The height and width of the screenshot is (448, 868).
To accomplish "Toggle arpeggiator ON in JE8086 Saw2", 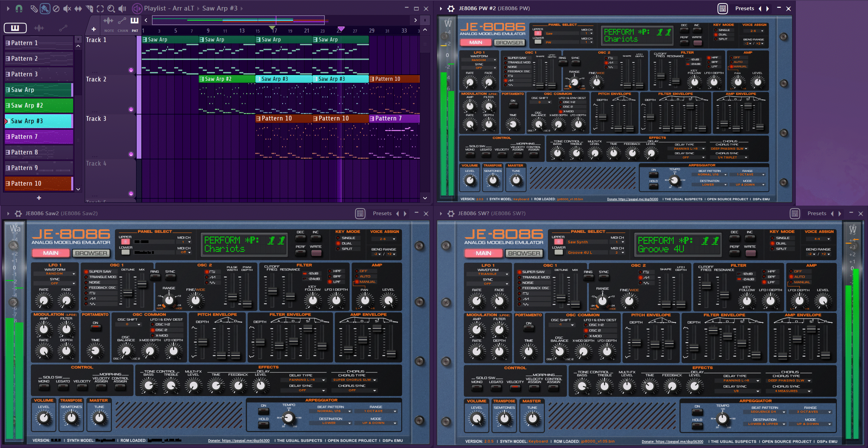I will click(263, 411).
